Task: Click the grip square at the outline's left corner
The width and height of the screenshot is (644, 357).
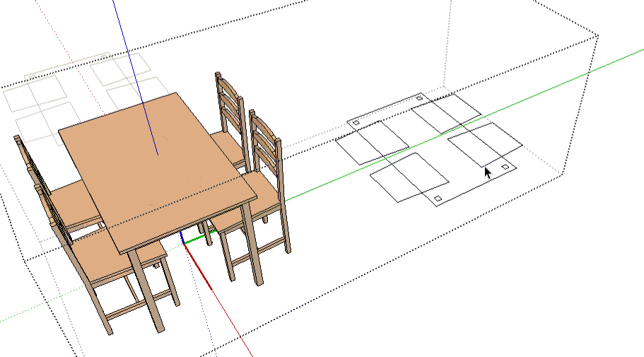Action: pos(356,122)
